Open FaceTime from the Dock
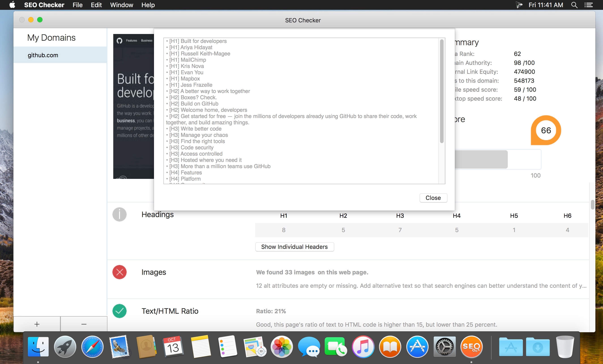603x364 pixels. tap(336, 347)
